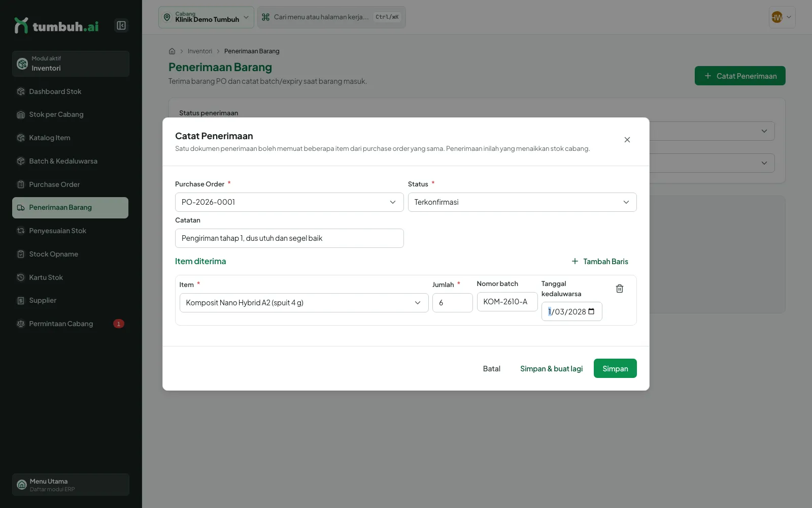Viewport: 812px width, 508px height.
Task: Click Simpan & buat lagi
Action: (551, 369)
